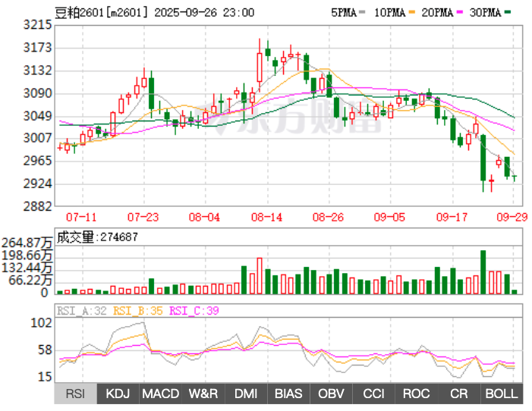Click the magenta 20PMA color marker

point(460,12)
